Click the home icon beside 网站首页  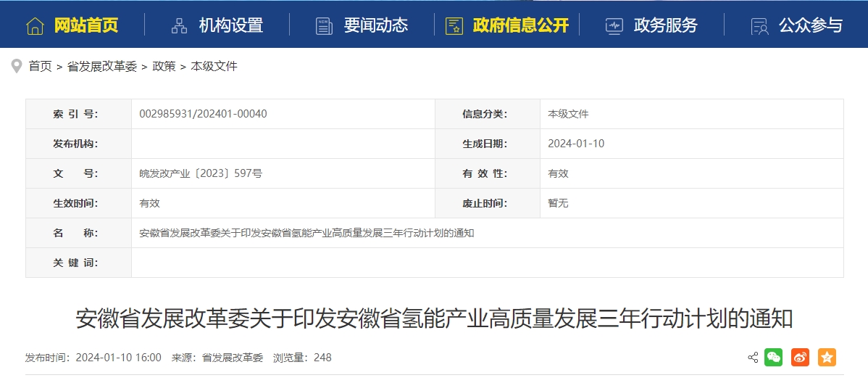click(x=35, y=26)
